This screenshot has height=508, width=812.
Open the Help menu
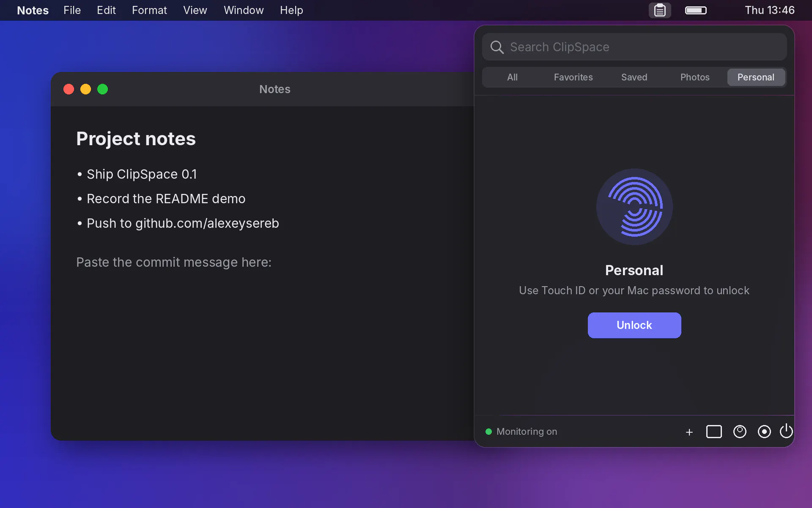coord(291,10)
